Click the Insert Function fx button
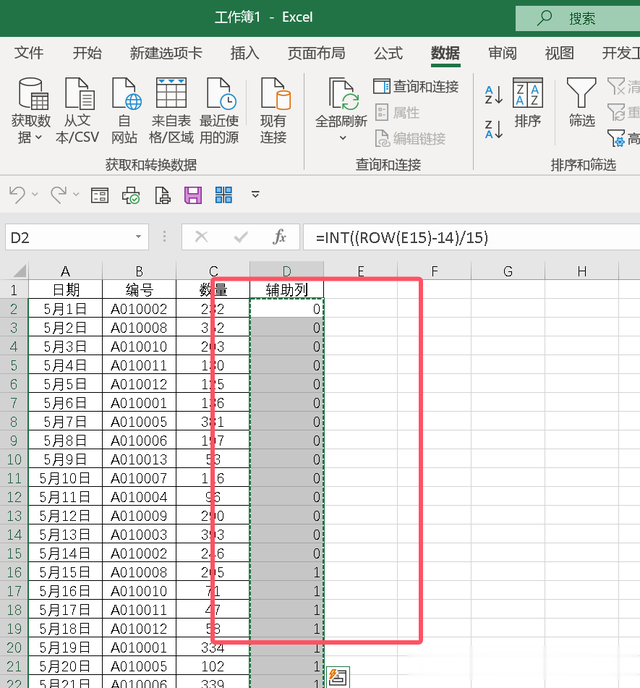The height and width of the screenshot is (688, 640). (279, 237)
